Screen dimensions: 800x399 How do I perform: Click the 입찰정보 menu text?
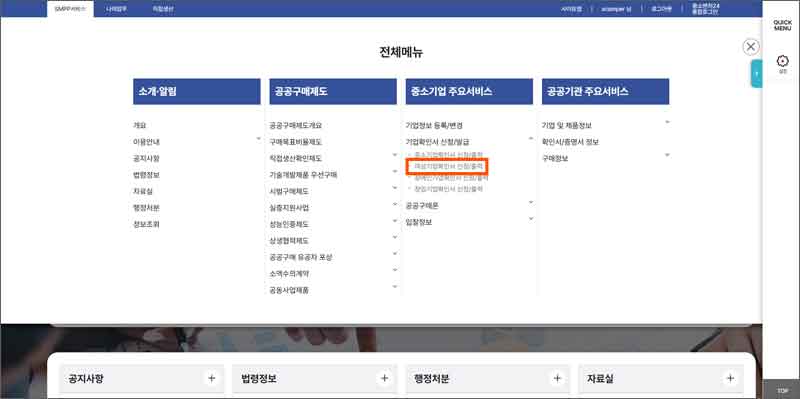[419, 222]
